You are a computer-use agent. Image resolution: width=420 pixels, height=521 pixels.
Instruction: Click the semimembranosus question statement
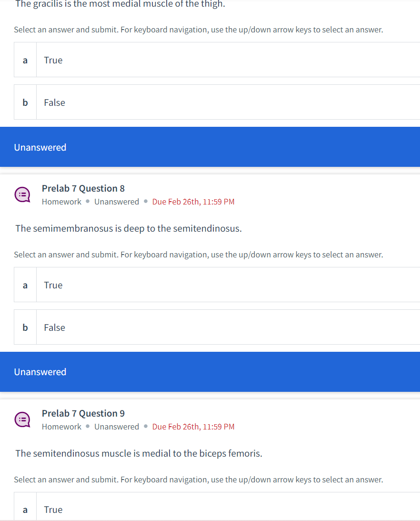(129, 229)
